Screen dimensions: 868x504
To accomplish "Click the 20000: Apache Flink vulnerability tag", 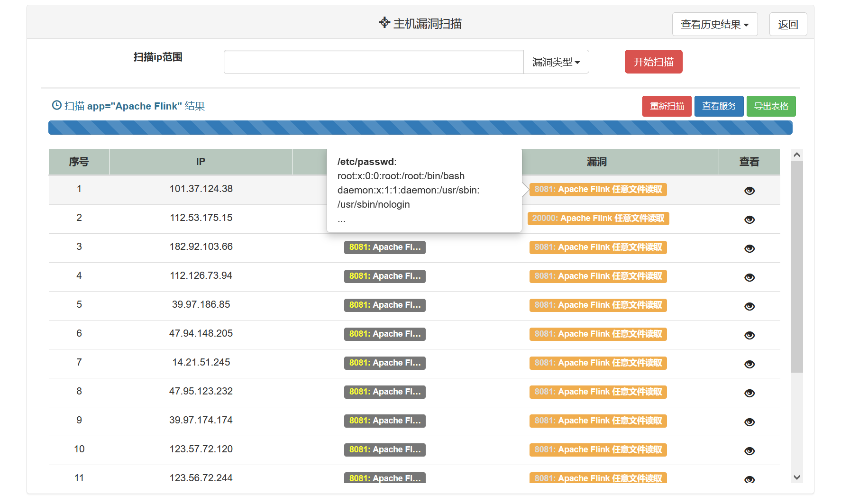I will [598, 218].
